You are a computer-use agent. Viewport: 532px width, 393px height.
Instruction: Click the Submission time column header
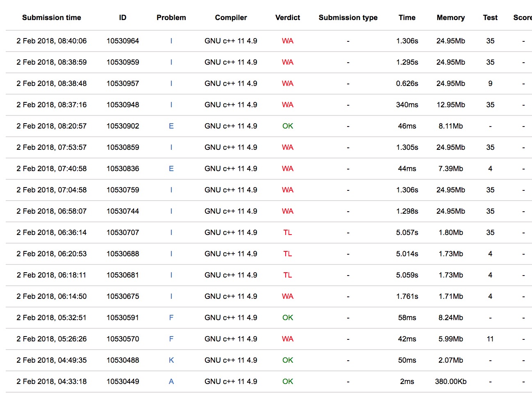coord(52,18)
